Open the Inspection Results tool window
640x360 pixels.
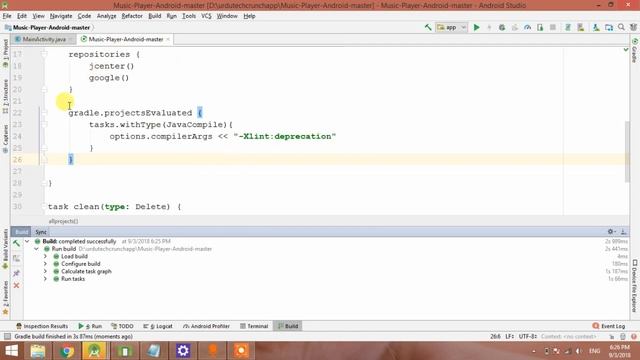42,326
